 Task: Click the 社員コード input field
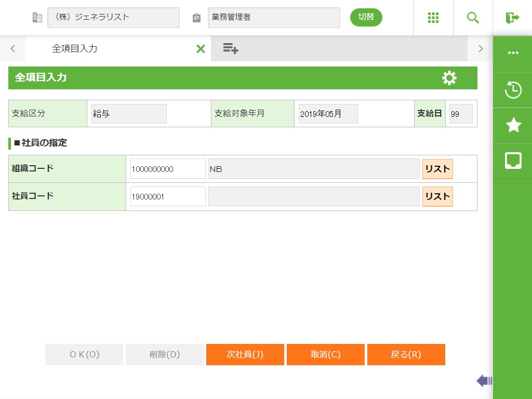coord(168,197)
